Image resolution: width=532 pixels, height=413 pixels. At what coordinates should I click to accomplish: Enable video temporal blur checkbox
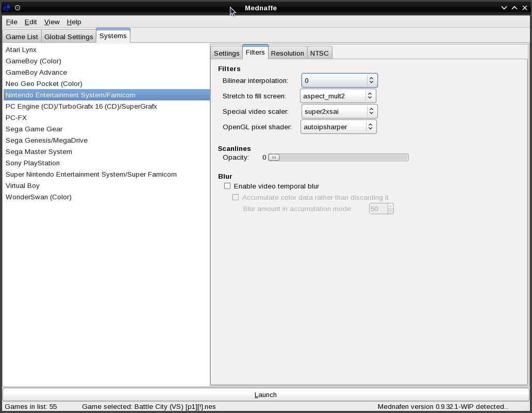(227, 186)
